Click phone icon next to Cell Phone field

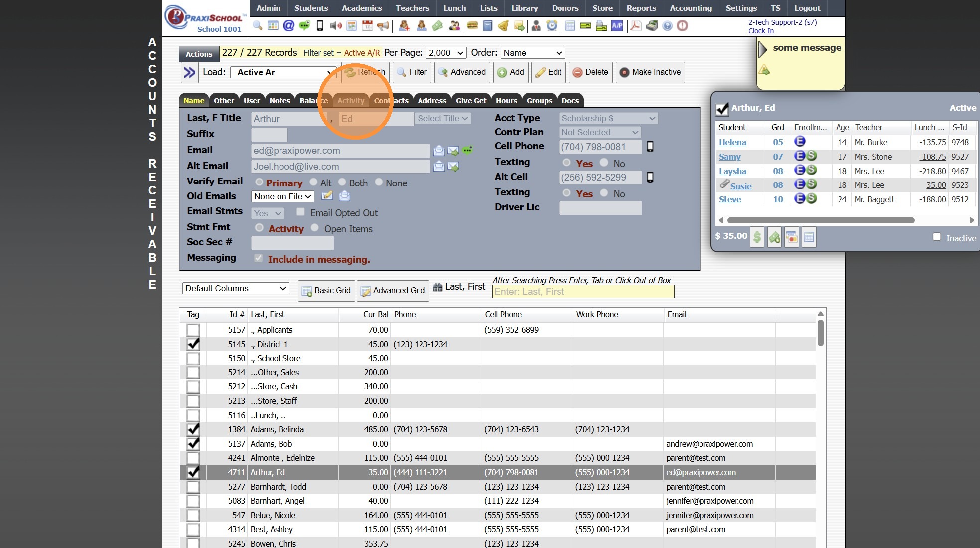(650, 146)
